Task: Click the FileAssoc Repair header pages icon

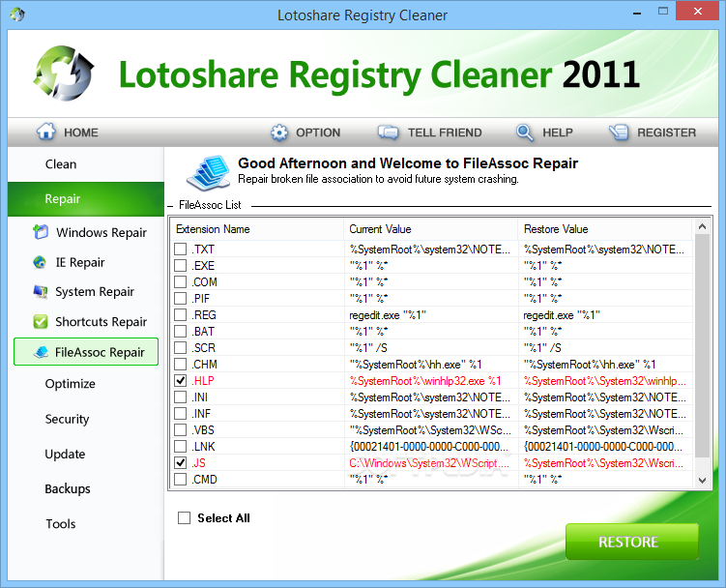Action: click(x=209, y=173)
